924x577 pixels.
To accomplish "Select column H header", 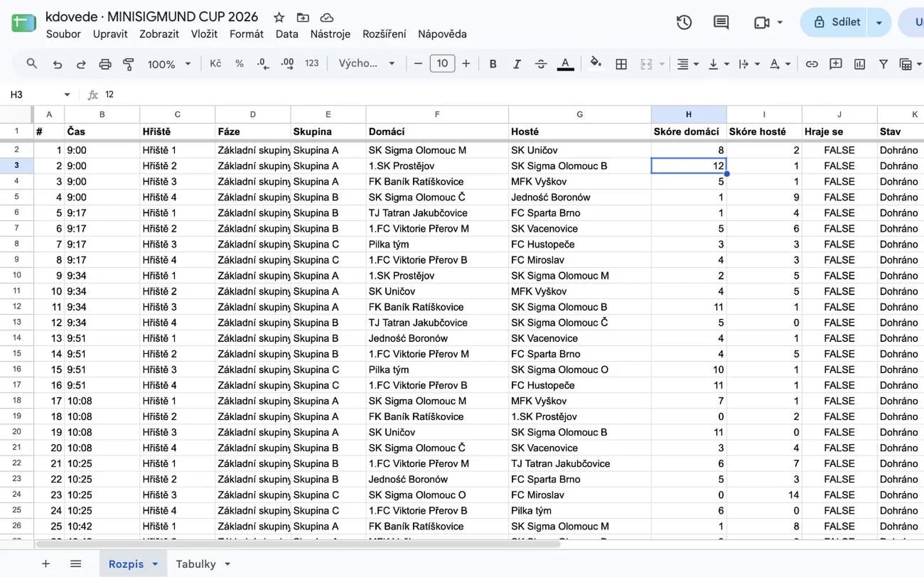I will tap(688, 114).
